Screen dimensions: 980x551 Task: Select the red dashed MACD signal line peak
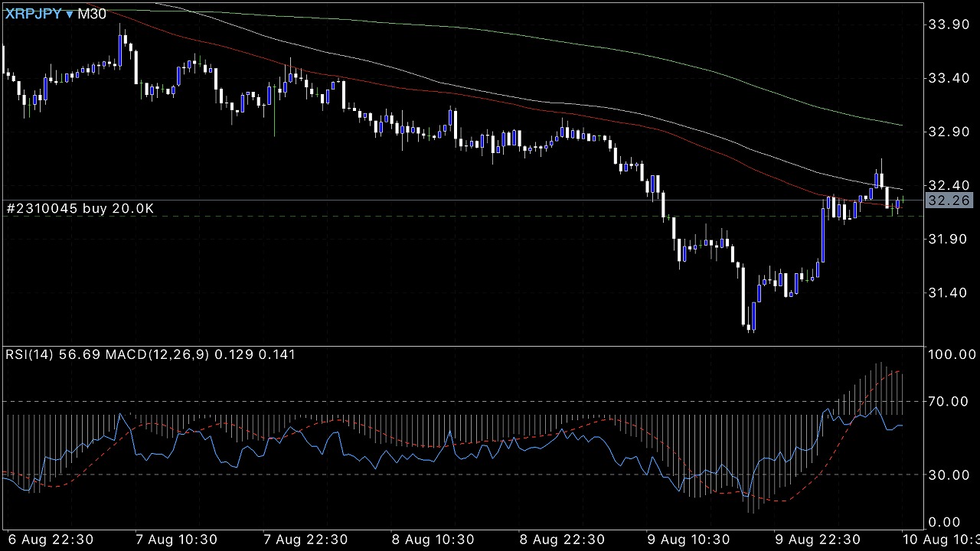[894, 372]
